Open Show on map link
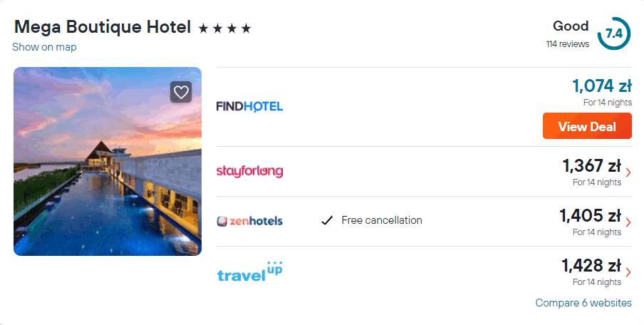The height and width of the screenshot is (325, 644). [x=44, y=47]
